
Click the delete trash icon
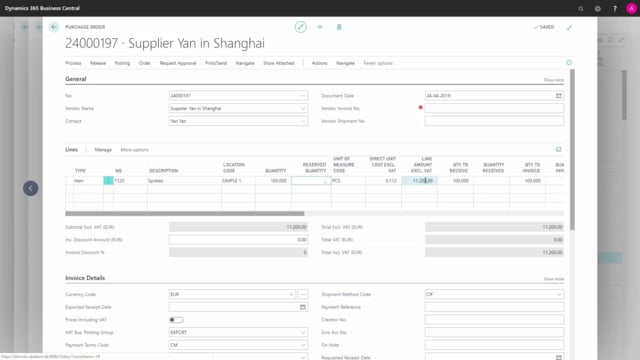click(x=339, y=27)
